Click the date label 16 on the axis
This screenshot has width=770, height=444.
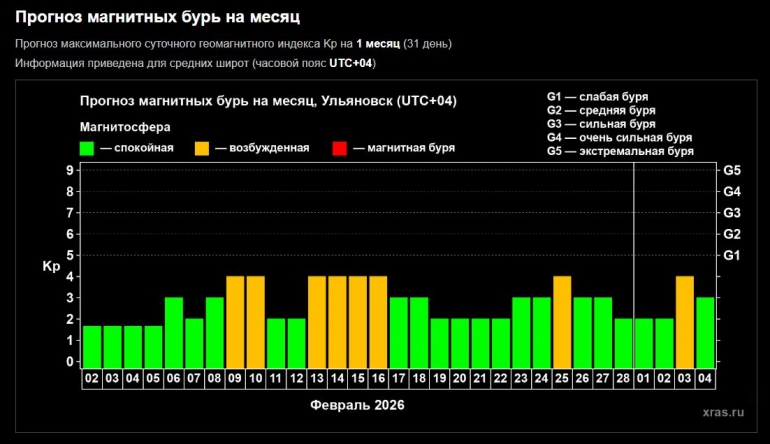378,380
